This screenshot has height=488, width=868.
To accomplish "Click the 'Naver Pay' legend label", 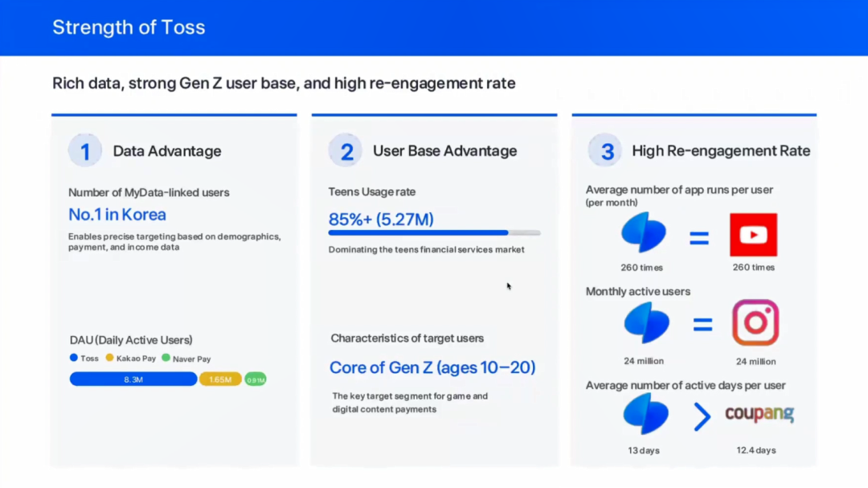I will tap(191, 359).
